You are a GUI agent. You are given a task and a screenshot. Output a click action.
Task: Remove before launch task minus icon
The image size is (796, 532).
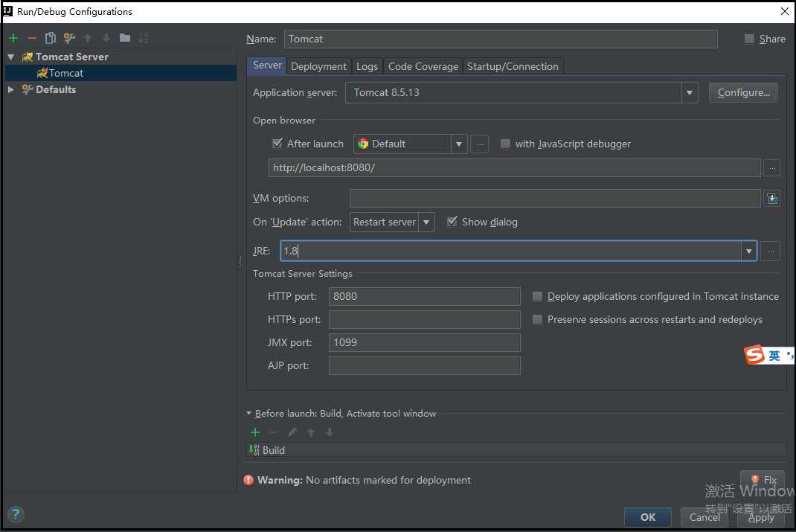(x=274, y=432)
